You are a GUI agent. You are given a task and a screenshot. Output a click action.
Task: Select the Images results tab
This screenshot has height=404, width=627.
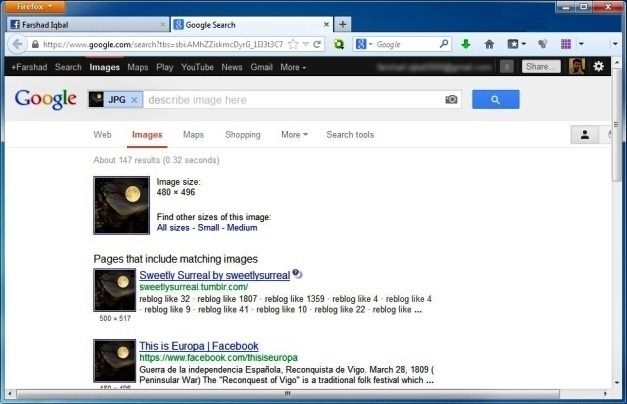[x=147, y=135]
